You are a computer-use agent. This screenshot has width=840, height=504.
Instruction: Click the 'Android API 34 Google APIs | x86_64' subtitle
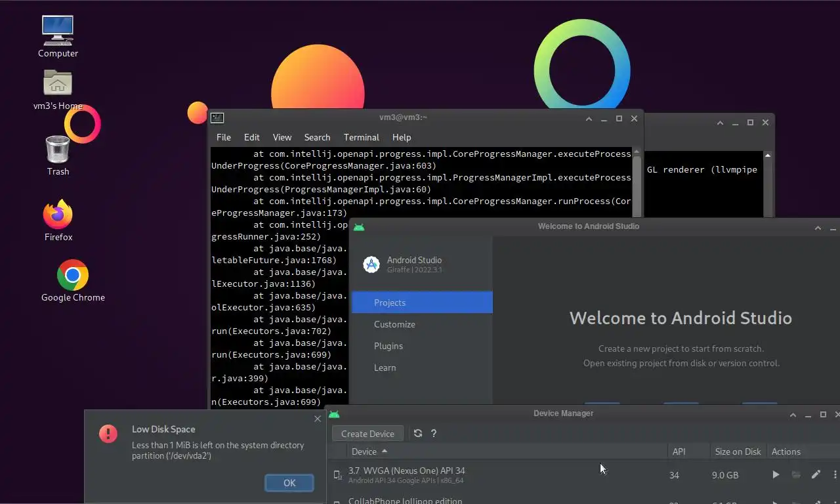[x=406, y=480]
